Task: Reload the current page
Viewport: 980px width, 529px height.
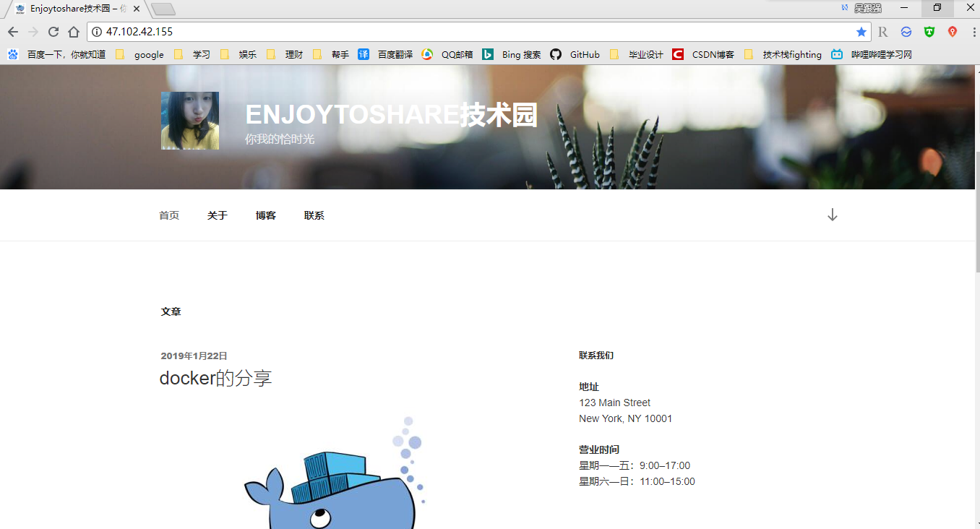Action: point(52,32)
